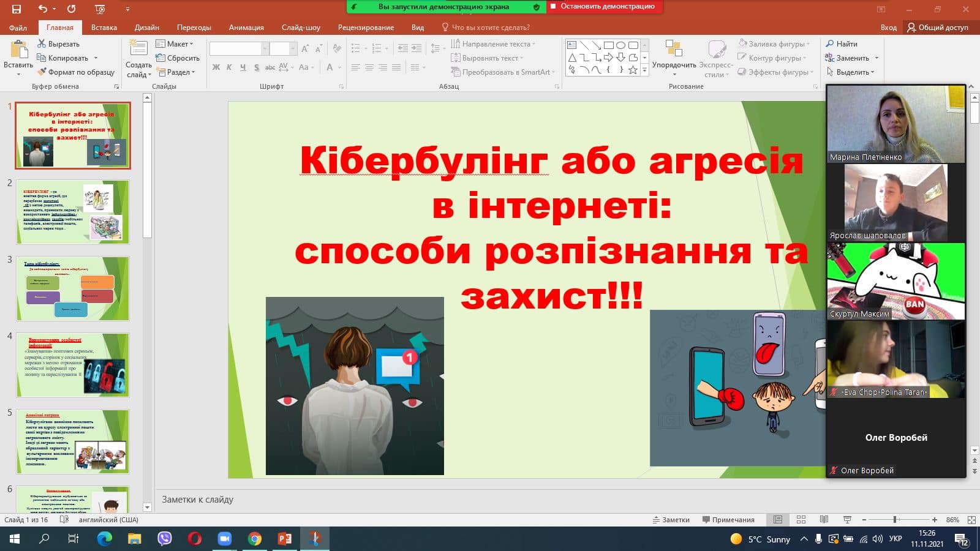980x551 pixels.
Task: Open the Файл menu
Action: point(18,28)
